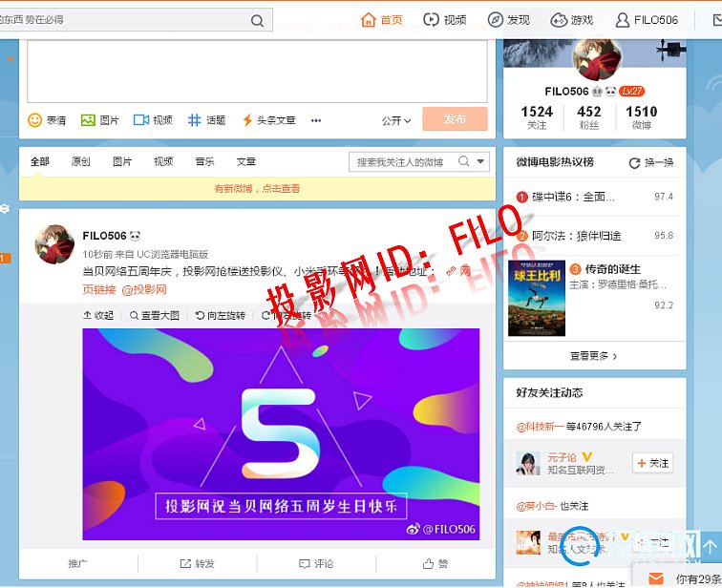Screen dimensions: 722x588
Task: Insert a hashtag with the 话题 icon
Action: (206, 120)
